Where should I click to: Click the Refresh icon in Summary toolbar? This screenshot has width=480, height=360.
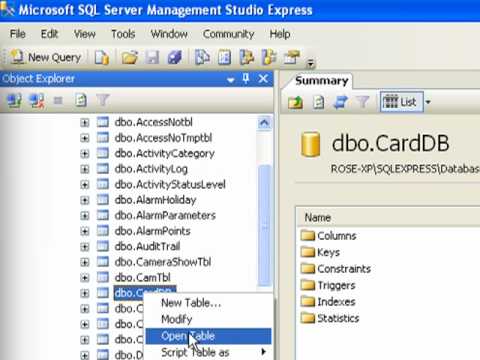point(318,102)
